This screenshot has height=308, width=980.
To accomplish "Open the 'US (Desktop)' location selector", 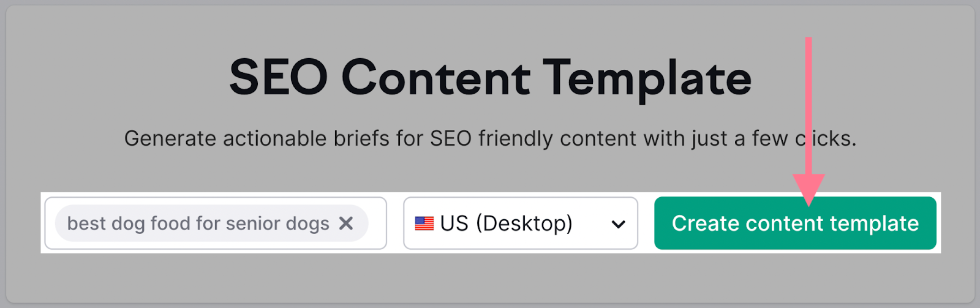I will (521, 223).
